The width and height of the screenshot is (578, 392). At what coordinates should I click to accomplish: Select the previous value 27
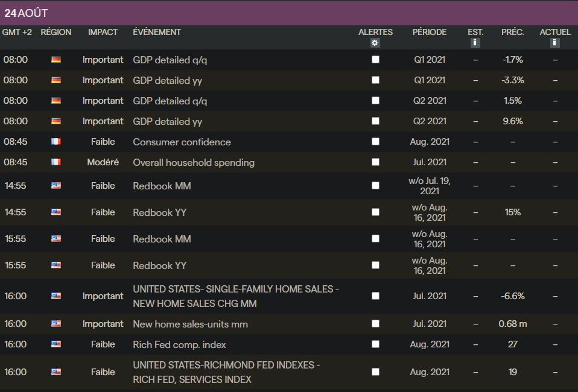512,344
